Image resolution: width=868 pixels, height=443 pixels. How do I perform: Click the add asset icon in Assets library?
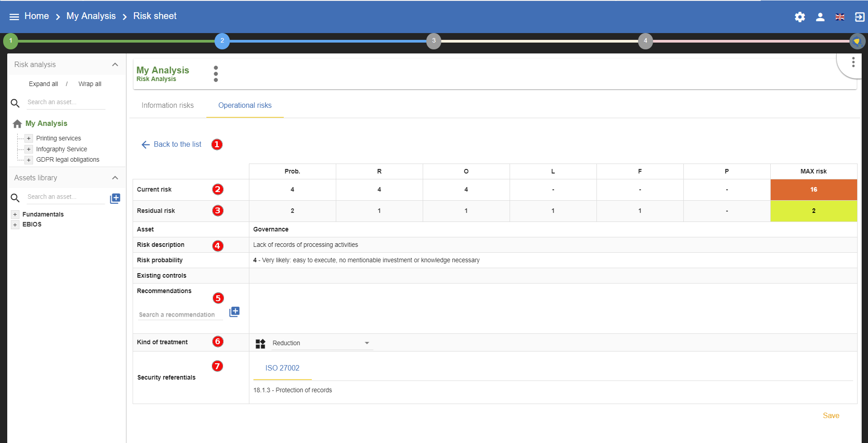click(115, 198)
